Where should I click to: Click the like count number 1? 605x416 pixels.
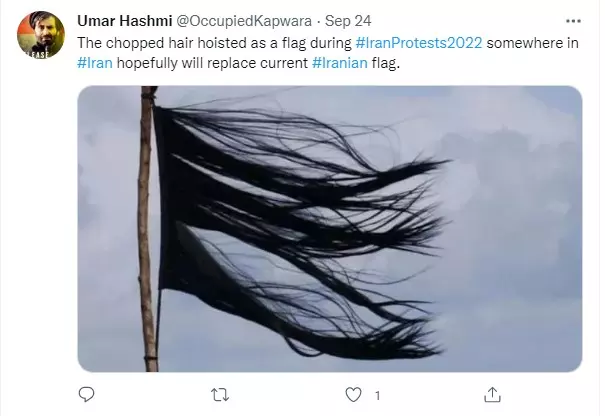click(x=378, y=396)
